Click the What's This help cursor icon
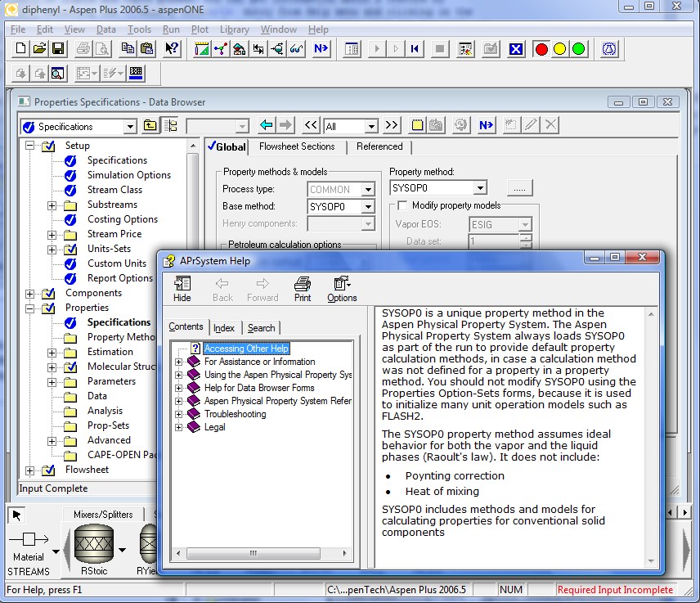The image size is (700, 603). point(171,49)
